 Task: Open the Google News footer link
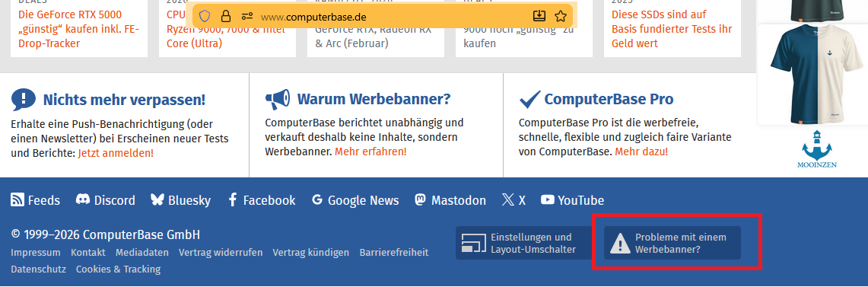(x=355, y=200)
